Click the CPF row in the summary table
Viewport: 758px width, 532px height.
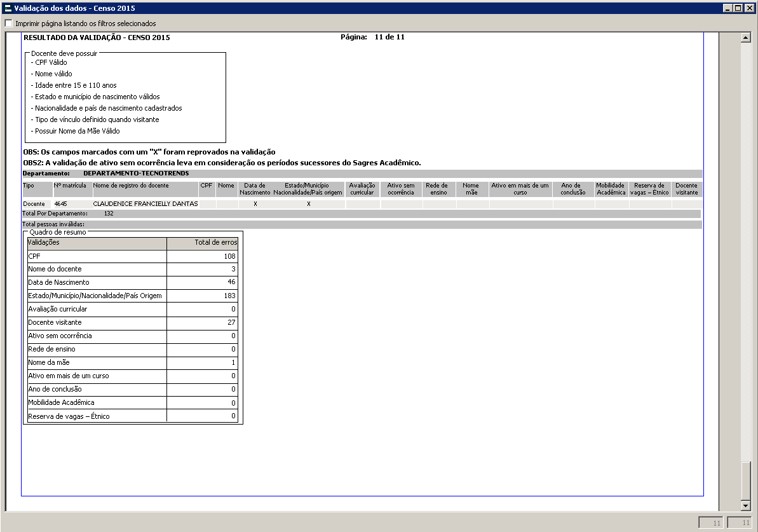(x=97, y=256)
